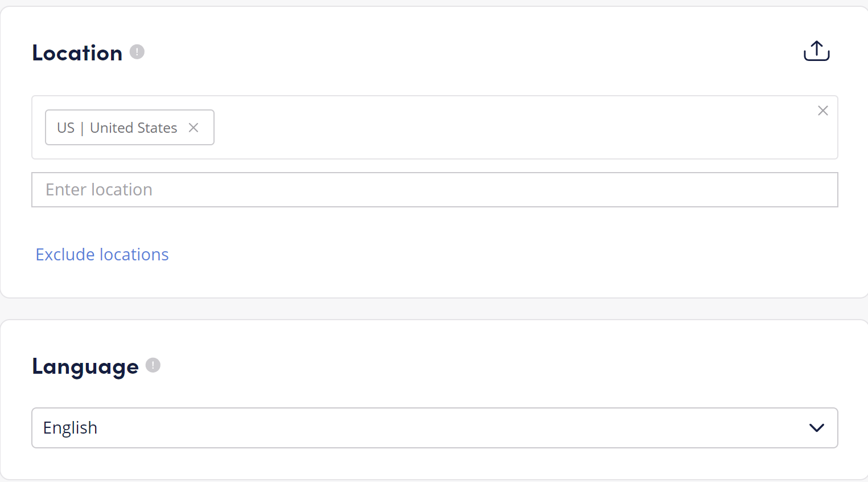This screenshot has width=868, height=482.
Task: Click the tray-with-arrow import icon
Action: point(817,51)
